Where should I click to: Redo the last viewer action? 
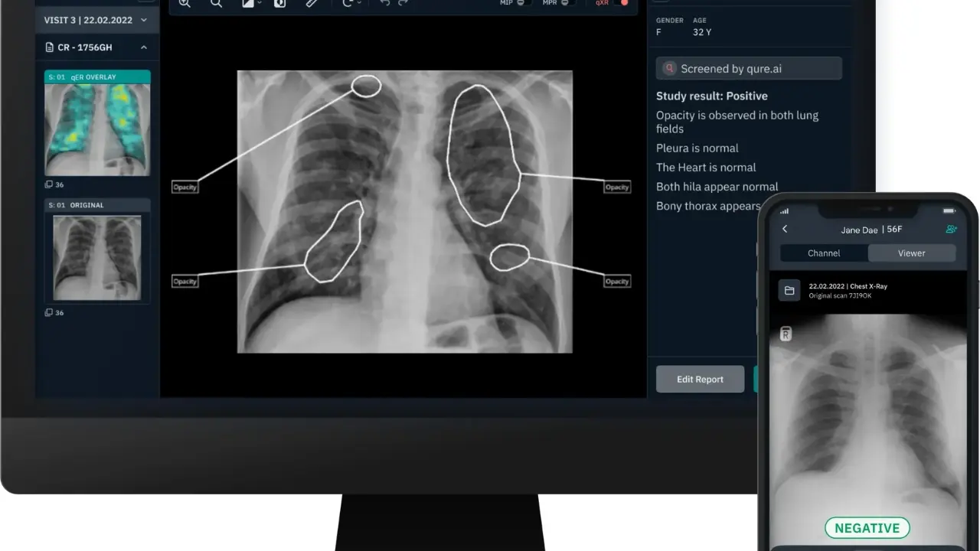click(403, 4)
